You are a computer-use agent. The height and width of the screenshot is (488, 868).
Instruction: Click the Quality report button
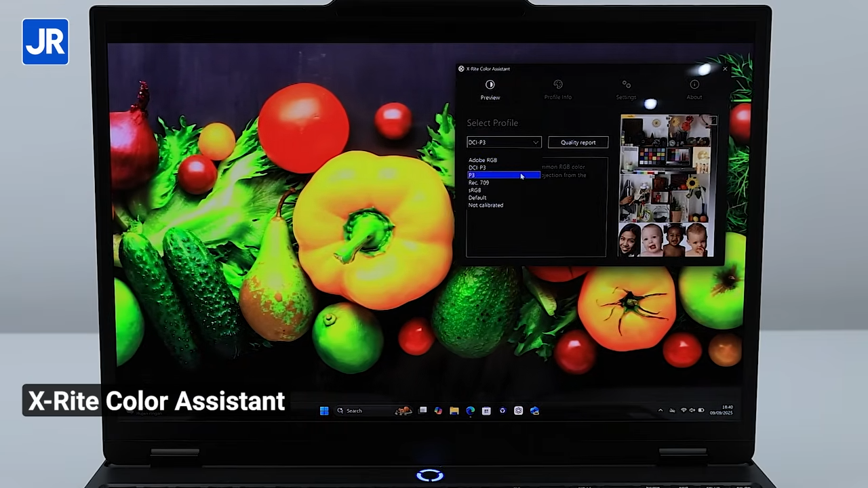(x=578, y=142)
